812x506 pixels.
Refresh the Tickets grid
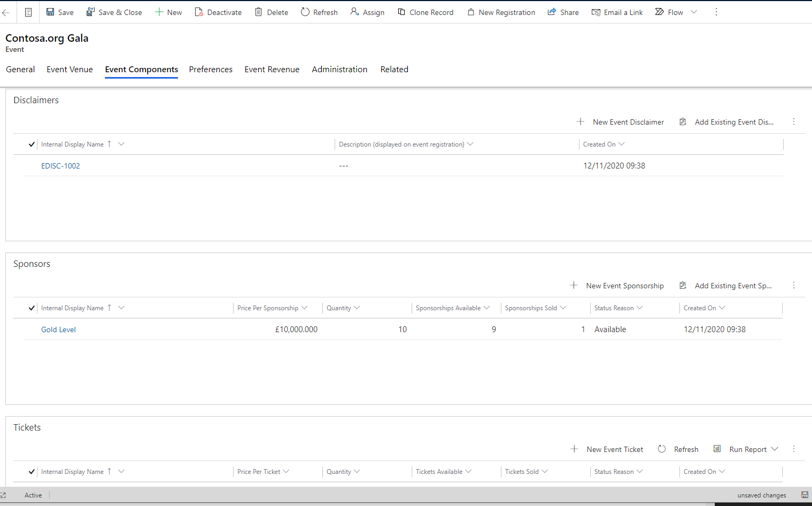678,449
